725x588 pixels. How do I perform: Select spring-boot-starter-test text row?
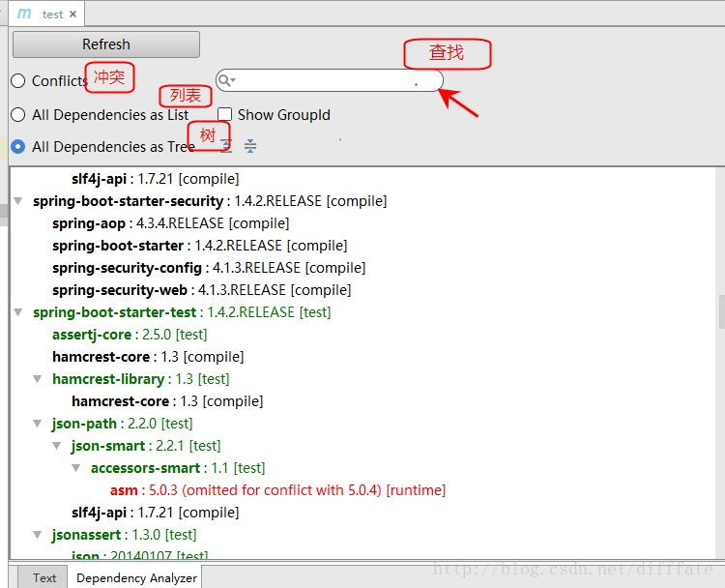(x=182, y=312)
